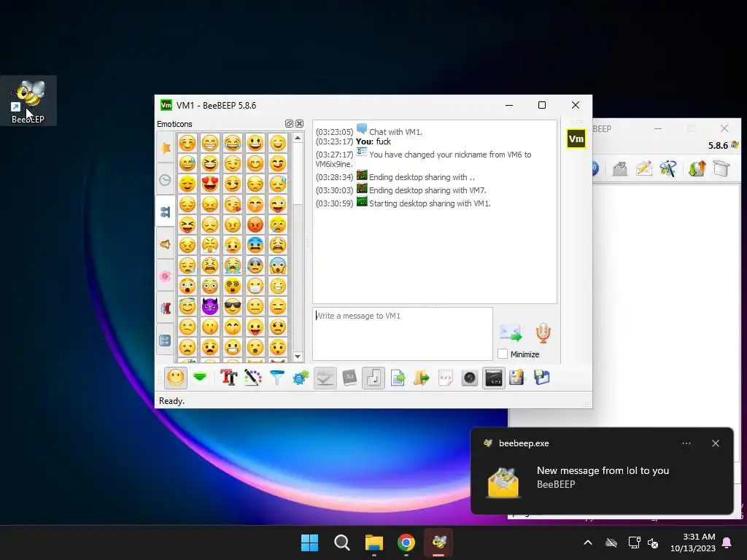Click the blue funnel filter icon
Screen dimensions: 747x560
(x=276, y=378)
